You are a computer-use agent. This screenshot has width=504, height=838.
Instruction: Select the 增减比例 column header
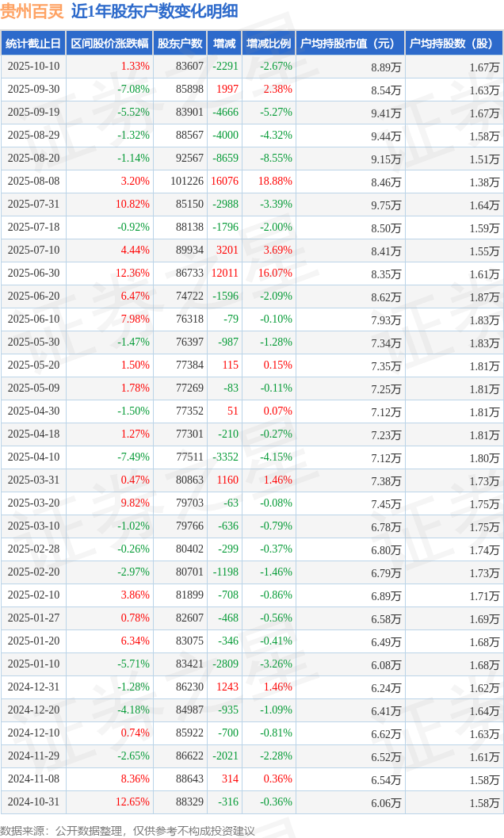click(x=268, y=44)
